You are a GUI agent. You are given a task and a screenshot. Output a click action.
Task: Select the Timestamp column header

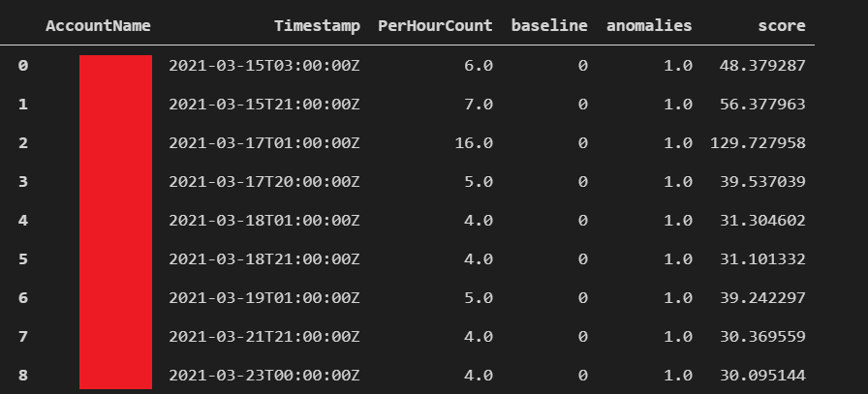(317, 26)
